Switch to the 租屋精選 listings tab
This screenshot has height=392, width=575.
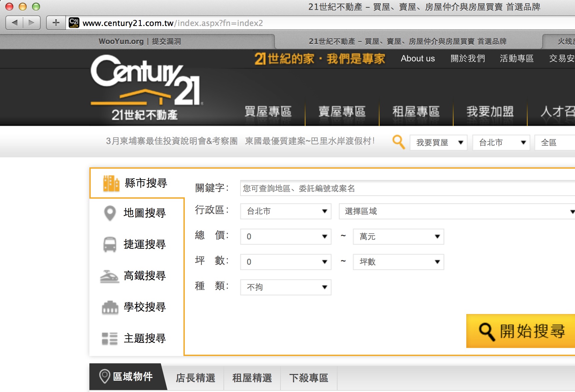[x=252, y=378]
